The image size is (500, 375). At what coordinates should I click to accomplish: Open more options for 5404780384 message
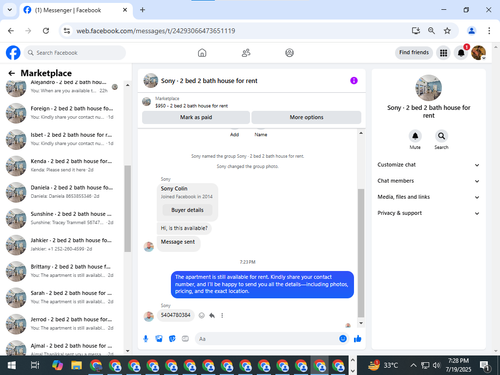[222, 315]
